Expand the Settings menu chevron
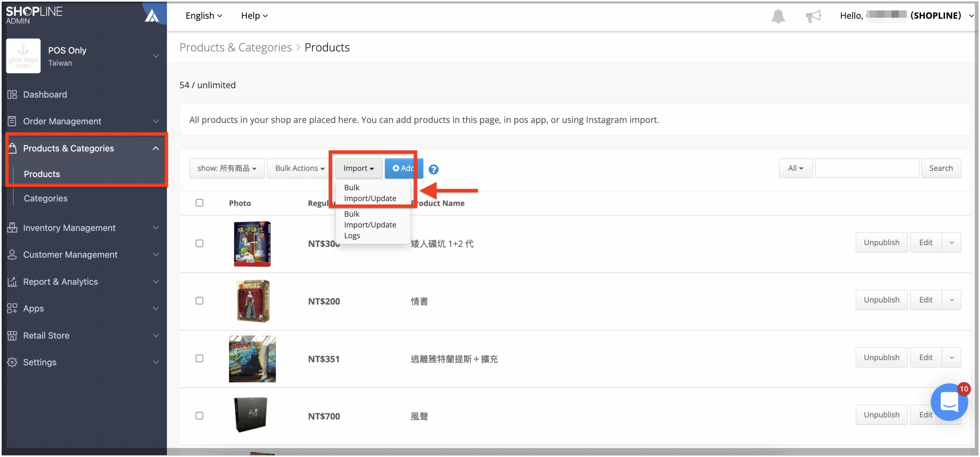 [156, 362]
